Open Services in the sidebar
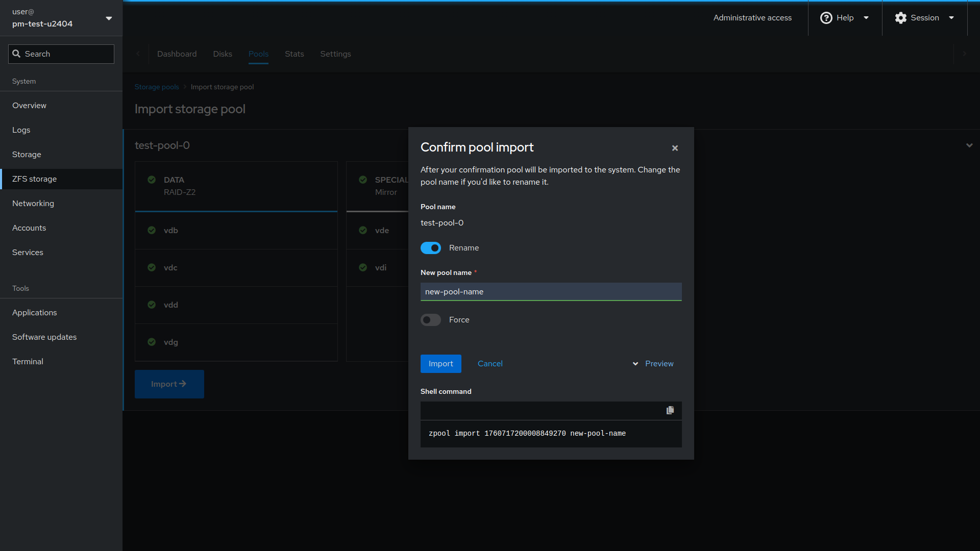980x551 pixels. 61,253
